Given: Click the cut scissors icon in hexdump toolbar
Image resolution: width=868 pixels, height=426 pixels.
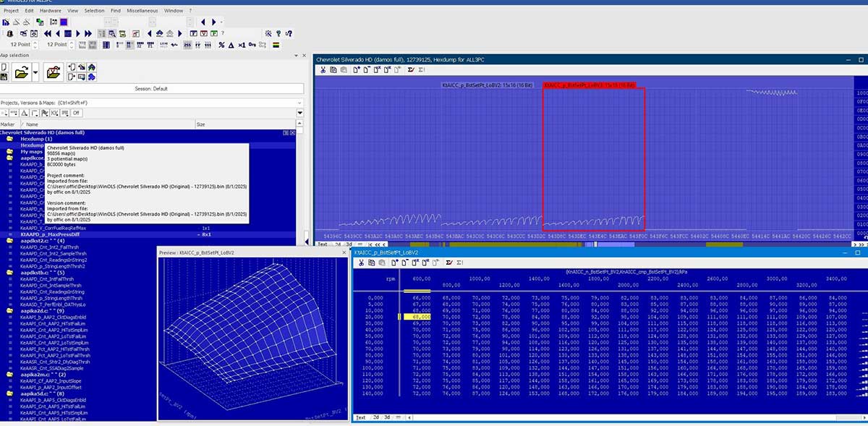Looking at the screenshot, I should click(323, 70).
